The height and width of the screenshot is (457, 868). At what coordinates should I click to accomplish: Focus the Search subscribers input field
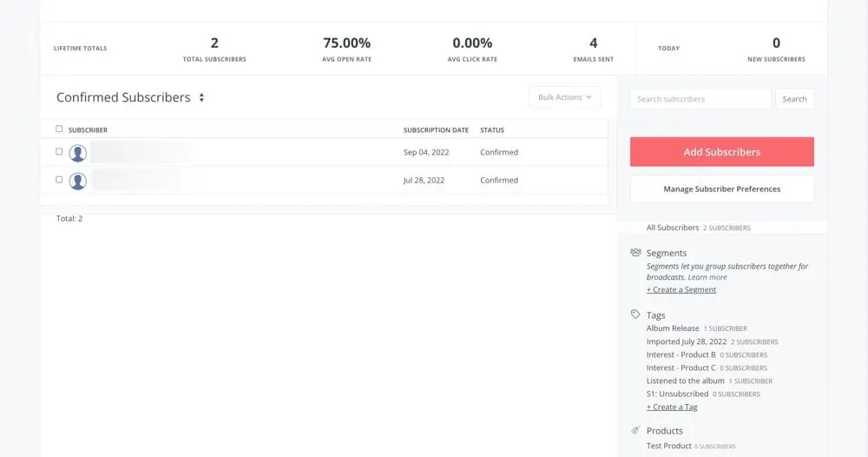click(700, 99)
